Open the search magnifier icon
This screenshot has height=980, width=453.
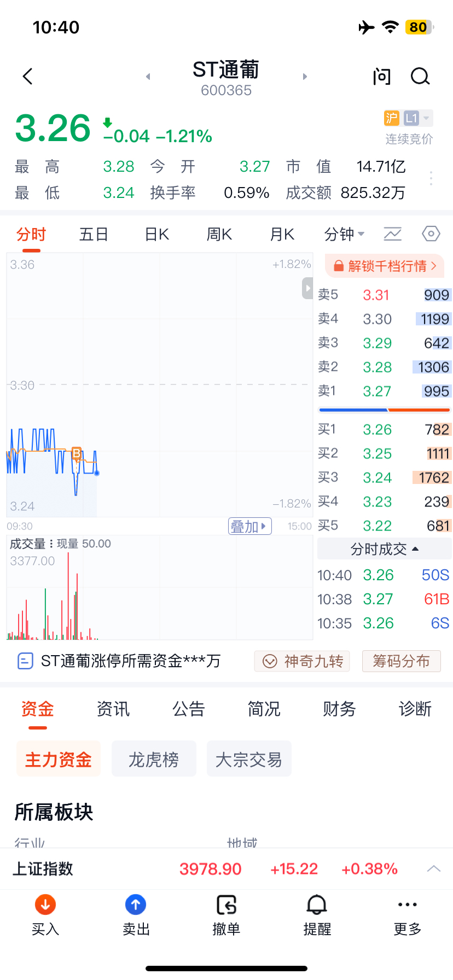click(420, 77)
